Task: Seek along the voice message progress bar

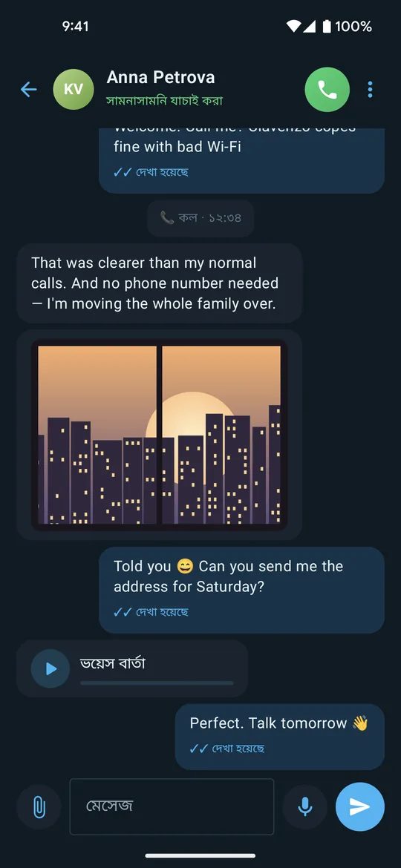Action: (x=157, y=683)
